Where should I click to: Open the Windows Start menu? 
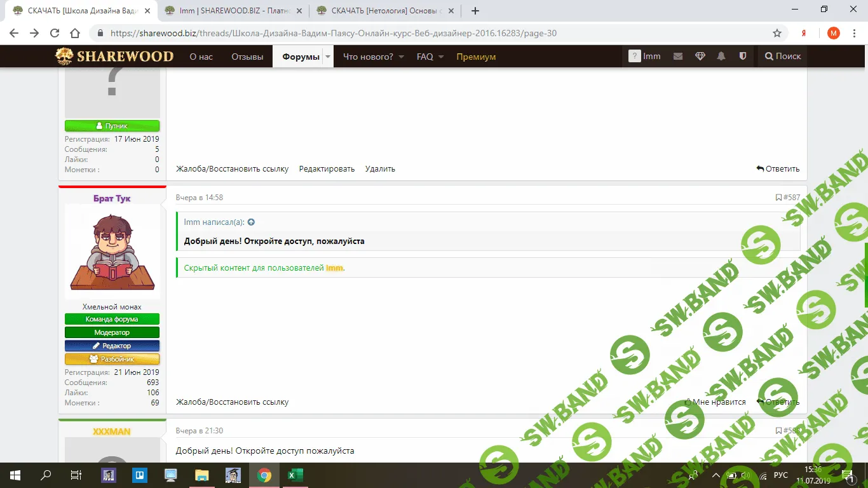14,475
